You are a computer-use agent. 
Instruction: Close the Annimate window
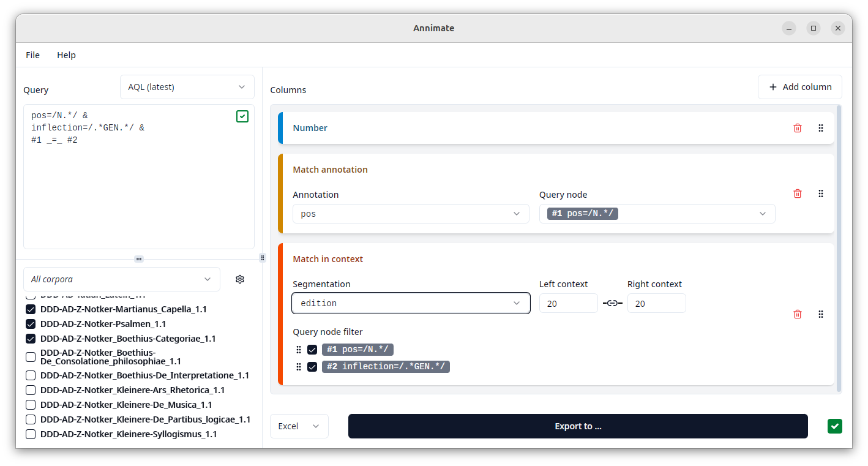[x=838, y=28]
